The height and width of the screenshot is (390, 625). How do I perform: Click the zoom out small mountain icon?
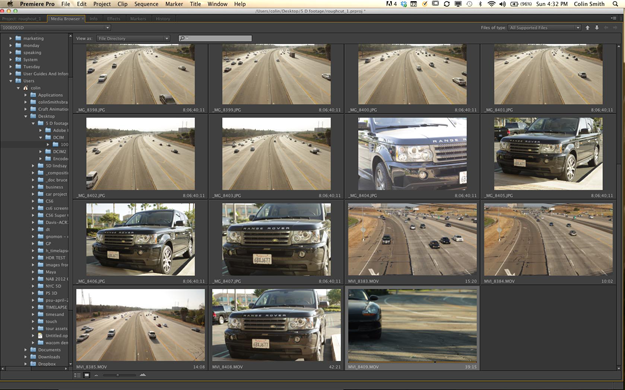point(96,375)
